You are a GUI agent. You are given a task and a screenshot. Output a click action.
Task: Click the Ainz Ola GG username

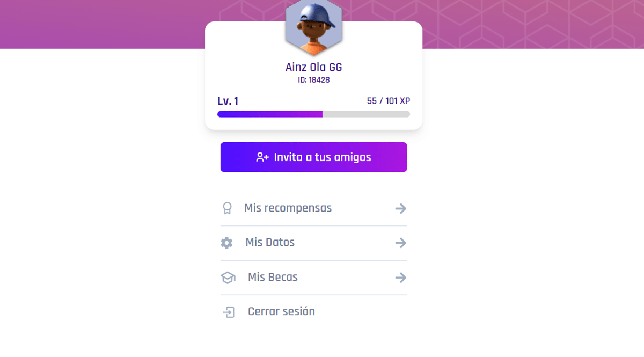pos(313,67)
